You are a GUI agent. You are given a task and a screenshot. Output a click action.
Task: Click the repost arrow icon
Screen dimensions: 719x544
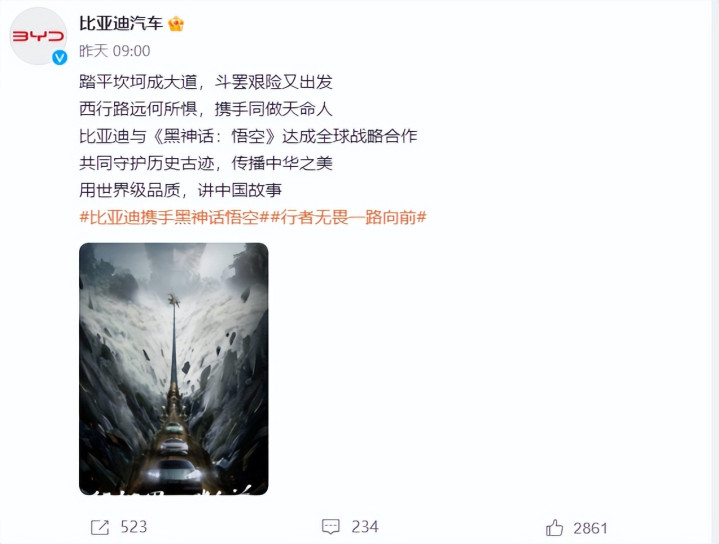pyautogui.click(x=100, y=527)
